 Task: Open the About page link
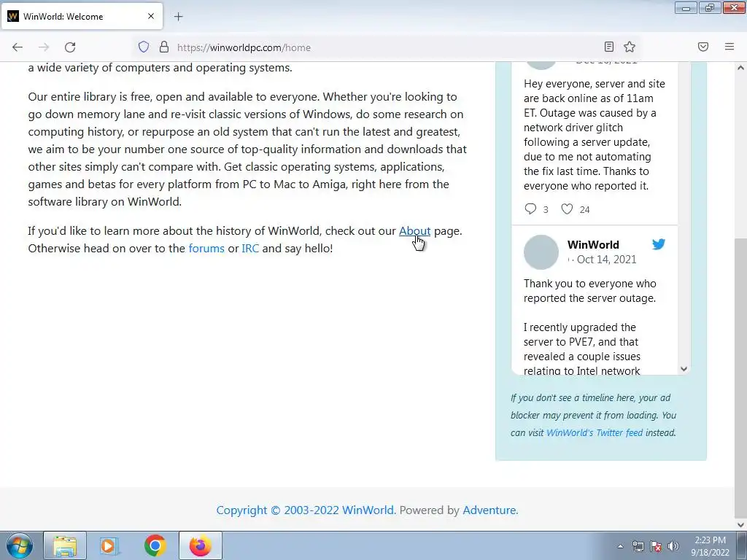click(x=414, y=231)
